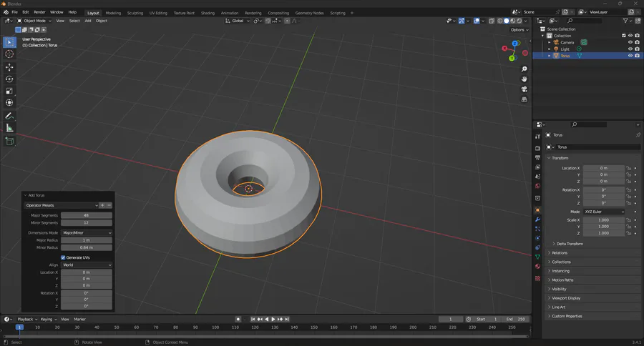This screenshot has width=644, height=346.
Task: Open the timeline Playback menu
Action: (x=26, y=320)
